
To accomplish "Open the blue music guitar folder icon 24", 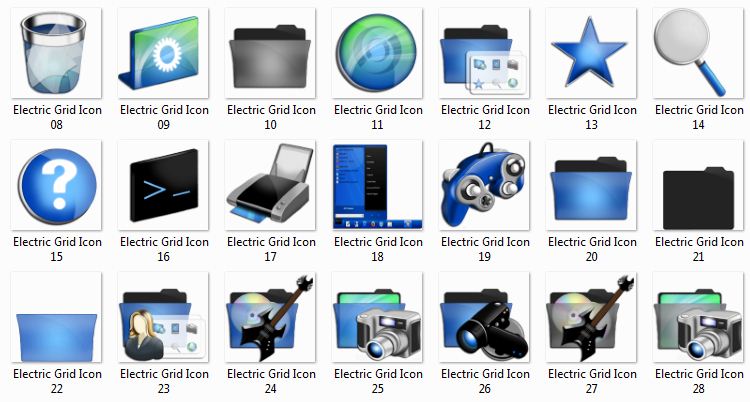I will tap(270, 317).
